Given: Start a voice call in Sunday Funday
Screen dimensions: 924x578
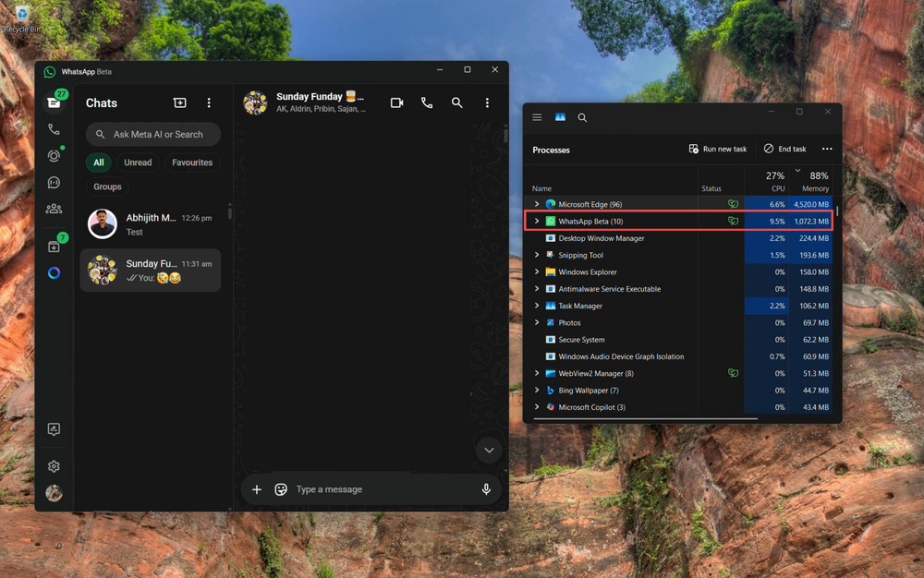Looking at the screenshot, I should [x=427, y=103].
